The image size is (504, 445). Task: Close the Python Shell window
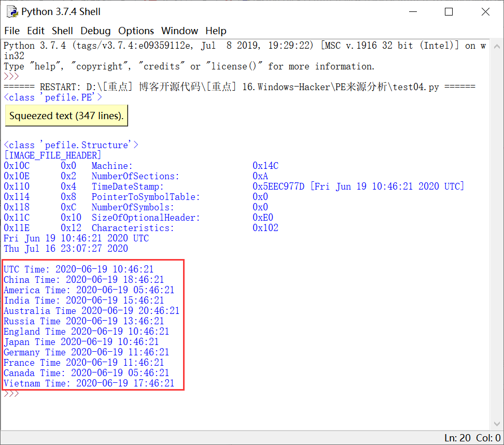[485, 11]
